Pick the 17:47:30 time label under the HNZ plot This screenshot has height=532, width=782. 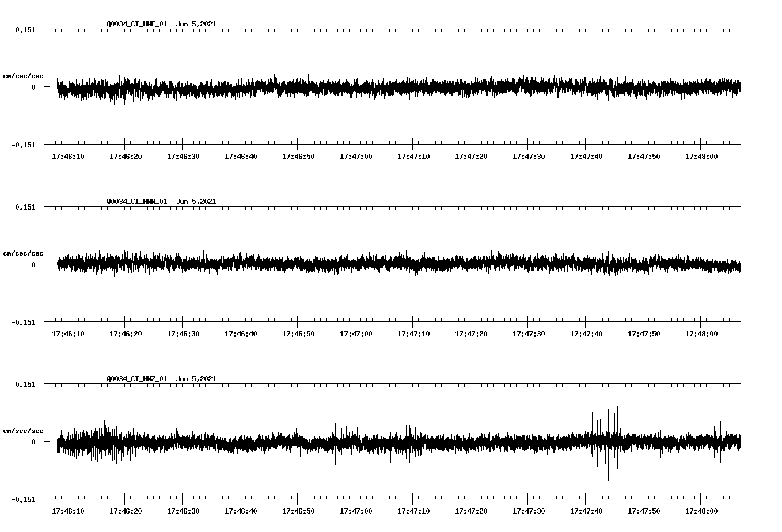pos(529,511)
